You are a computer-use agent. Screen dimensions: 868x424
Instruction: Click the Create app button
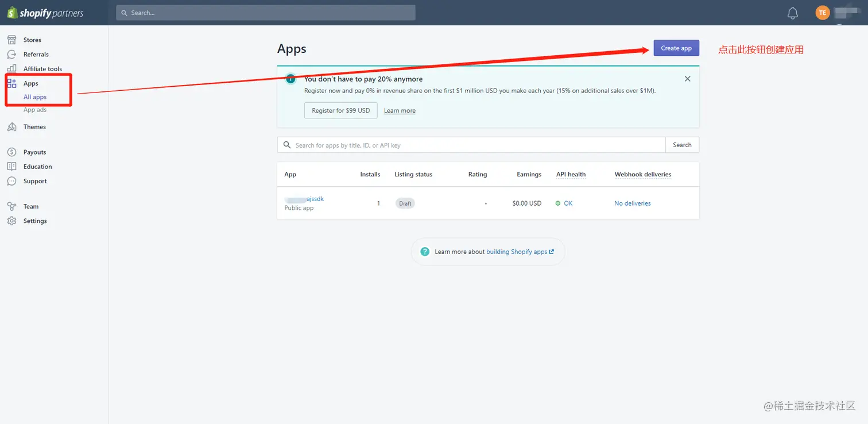[x=676, y=48]
